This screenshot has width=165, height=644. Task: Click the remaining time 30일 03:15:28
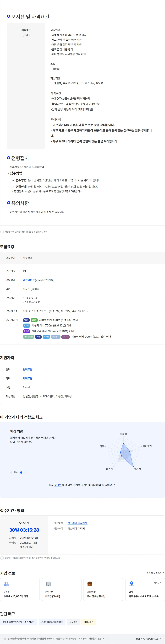[24, 530]
